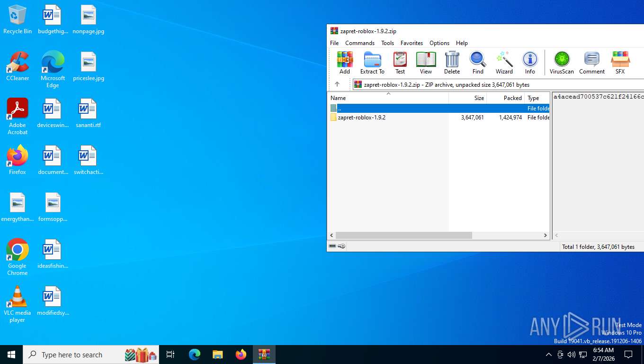Viewport: 644px width, 364px height.
Task: Select the VLC media player desktop shortcut
Action: click(18, 304)
